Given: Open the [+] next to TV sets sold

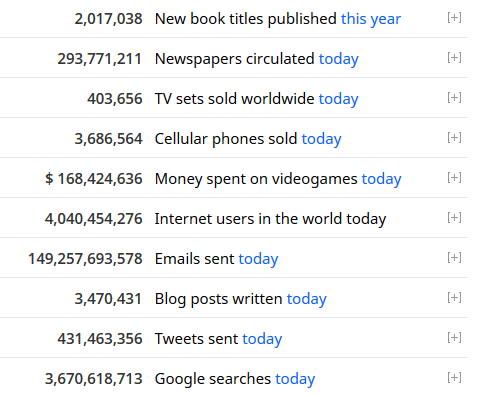Looking at the screenshot, I should coord(454,98).
